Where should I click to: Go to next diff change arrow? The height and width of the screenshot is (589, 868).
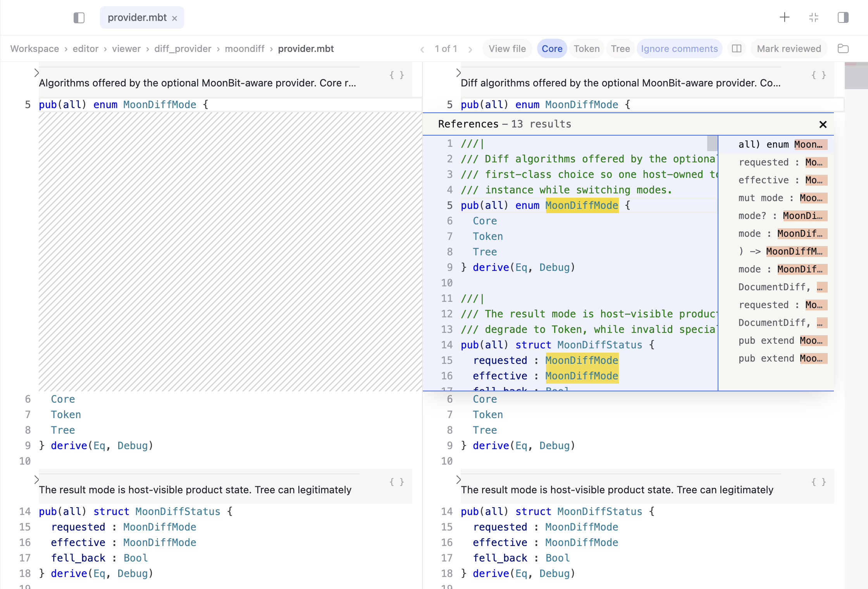[470, 49]
